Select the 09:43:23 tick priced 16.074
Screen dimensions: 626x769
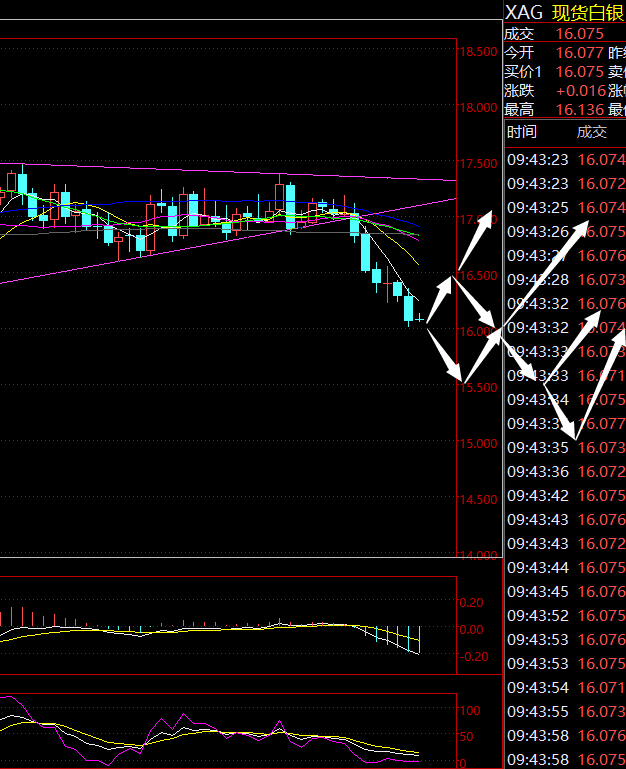(566, 159)
